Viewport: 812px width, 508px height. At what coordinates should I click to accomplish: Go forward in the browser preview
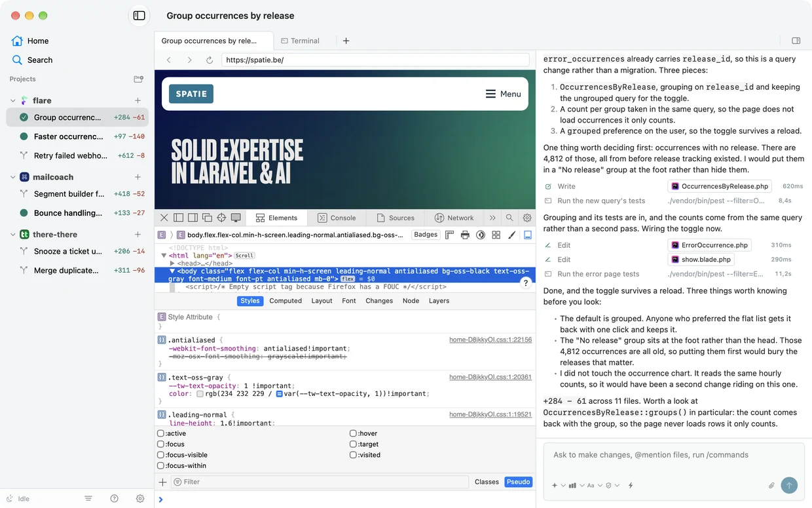click(189, 60)
